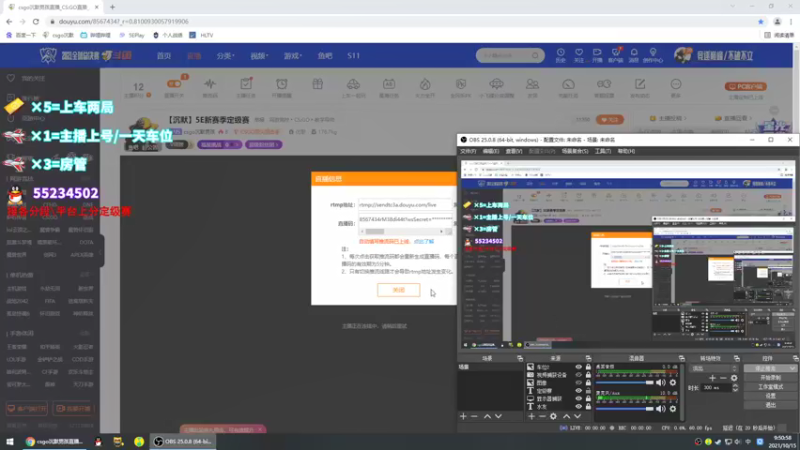Viewport: 800px width, 450px height.
Task: Mute the Mic/Aux speaker icon
Action: [661, 408]
